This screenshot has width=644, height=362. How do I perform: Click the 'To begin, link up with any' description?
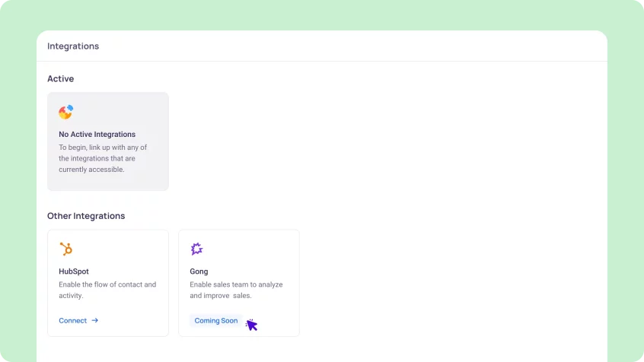coord(103,158)
